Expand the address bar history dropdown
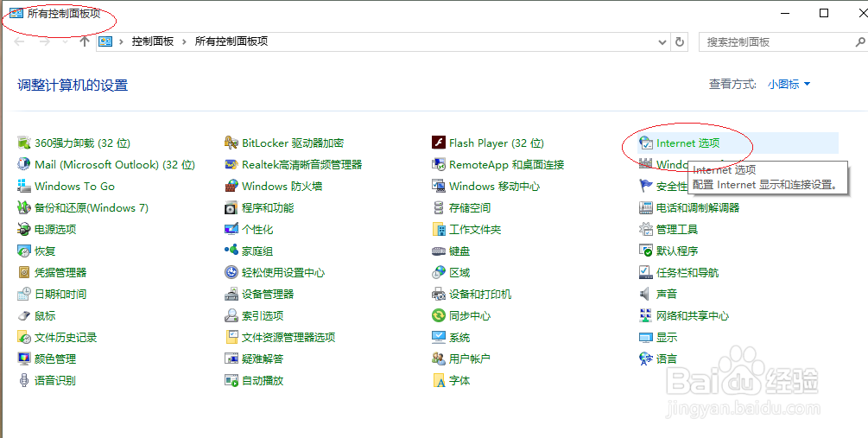Viewport: 868px width, 438px height. click(662, 42)
